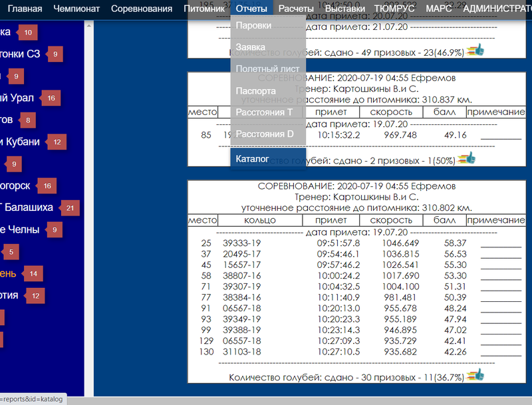Click thumbs-up icon beside 11(36.7%) summary

[475, 375]
